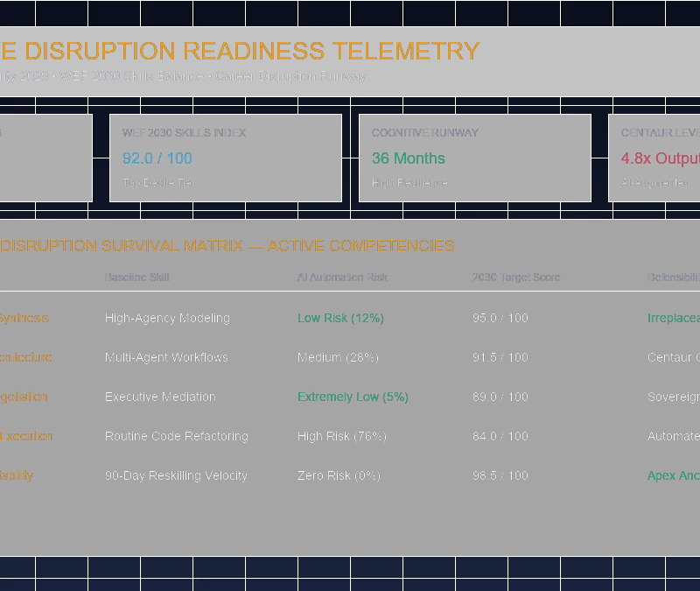Click the 98.5 / 100 target score
700x591 pixels.
tap(500, 475)
